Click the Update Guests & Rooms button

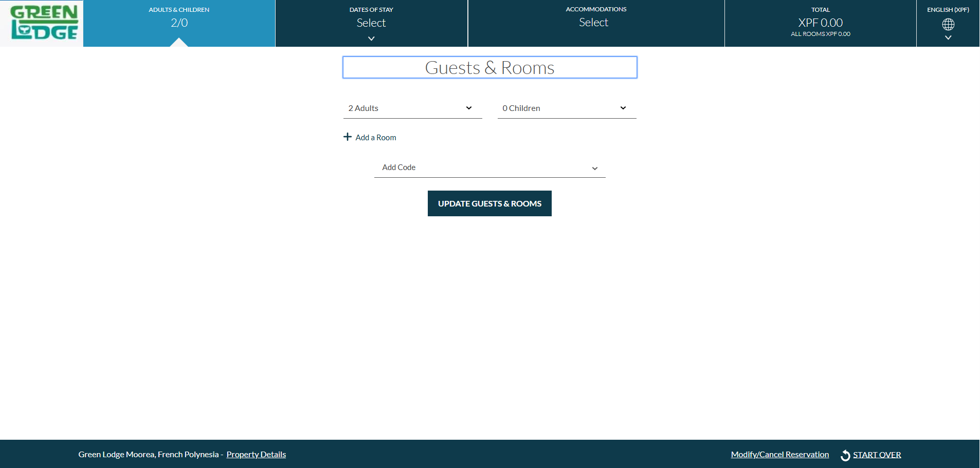pos(489,203)
